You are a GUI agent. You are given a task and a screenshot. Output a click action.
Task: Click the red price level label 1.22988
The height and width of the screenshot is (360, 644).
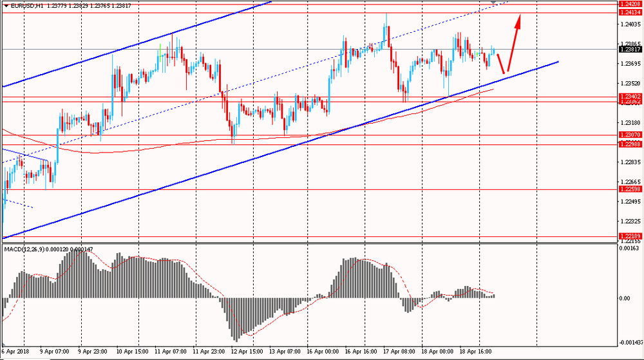[630, 144]
